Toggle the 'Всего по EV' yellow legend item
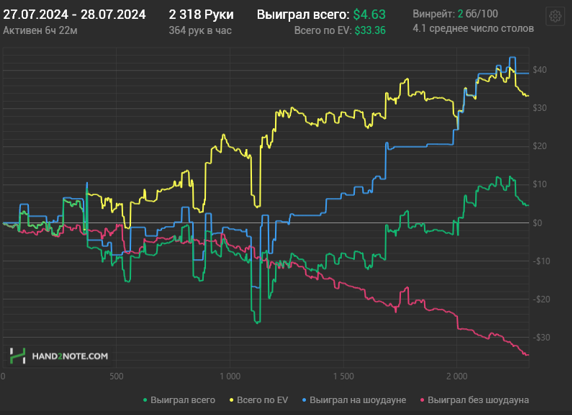The height and width of the screenshot is (415, 572). 259,400
